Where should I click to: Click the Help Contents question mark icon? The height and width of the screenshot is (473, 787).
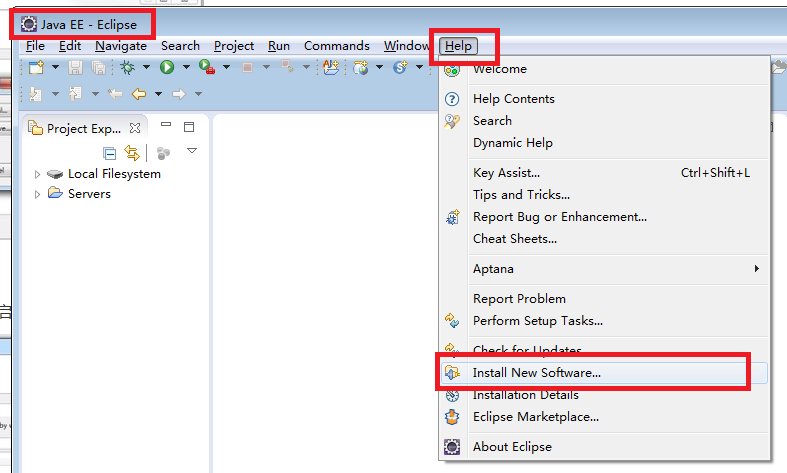[x=452, y=99]
